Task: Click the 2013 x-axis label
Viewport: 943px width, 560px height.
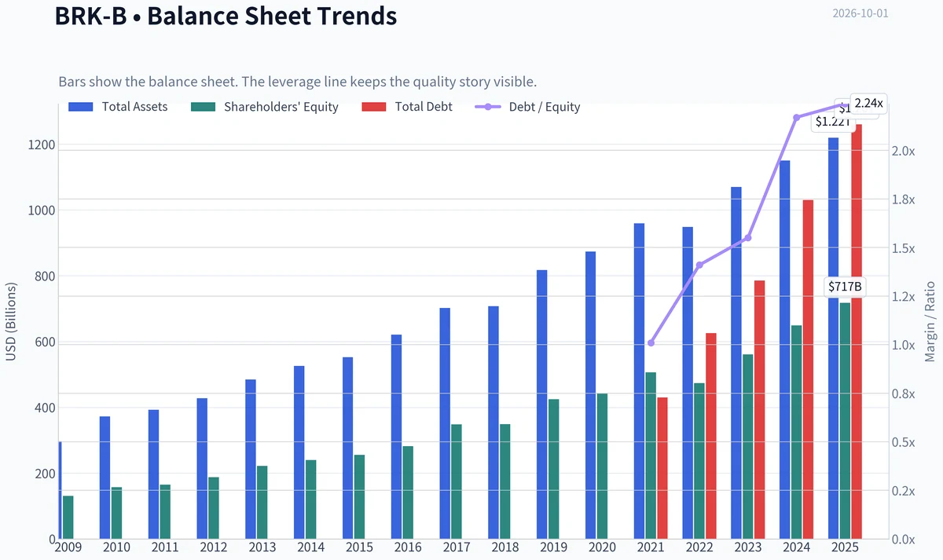Action: [262, 547]
